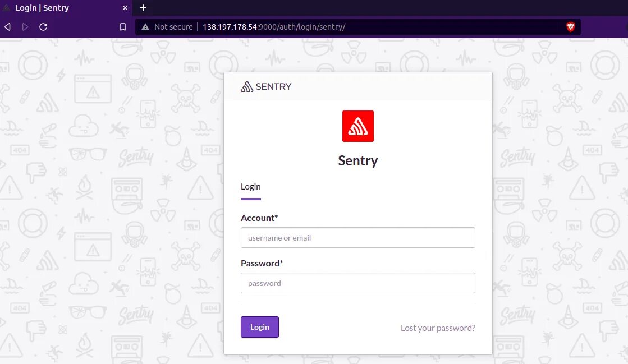Reload the page with the refresh icon
This screenshot has width=628, height=364.
(43, 27)
